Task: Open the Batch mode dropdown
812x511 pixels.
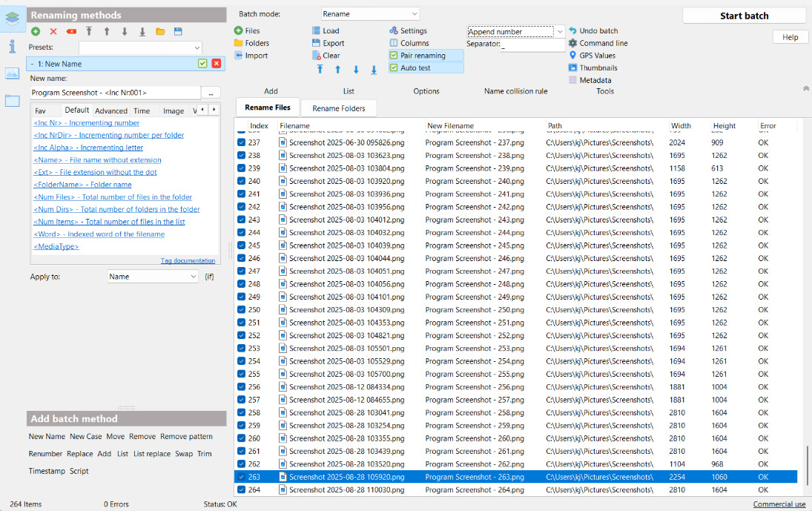Action: [x=370, y=14]
